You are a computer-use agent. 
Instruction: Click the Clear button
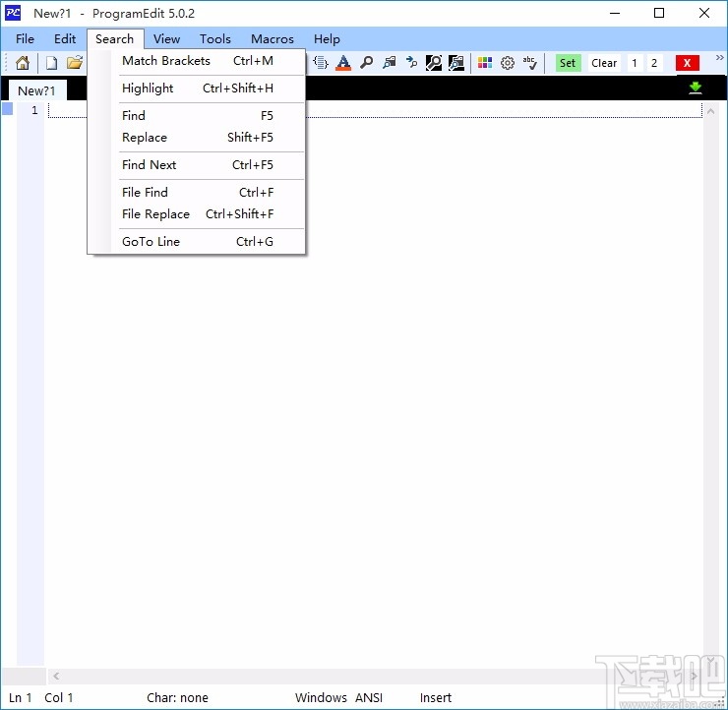(x=604, y=63)
